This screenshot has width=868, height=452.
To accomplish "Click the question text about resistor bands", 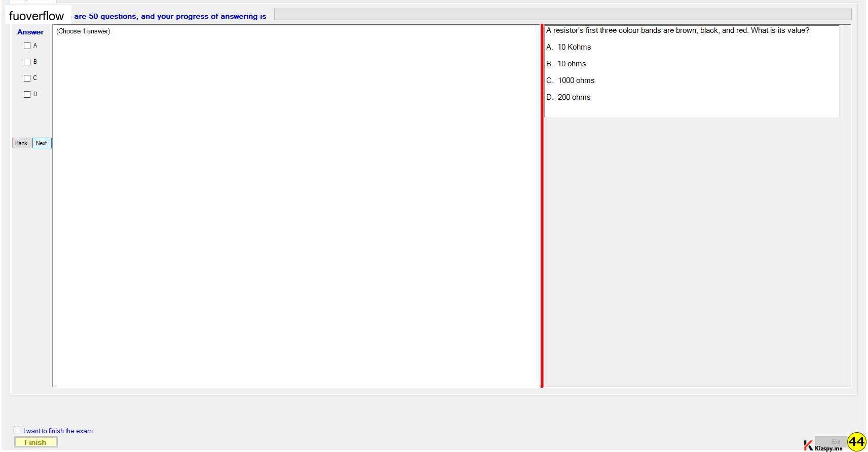I will coord(677,30).
